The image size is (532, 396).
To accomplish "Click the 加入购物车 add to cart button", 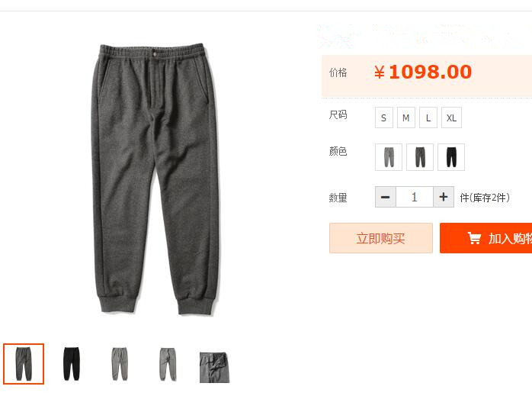I will tap(486, 238).
